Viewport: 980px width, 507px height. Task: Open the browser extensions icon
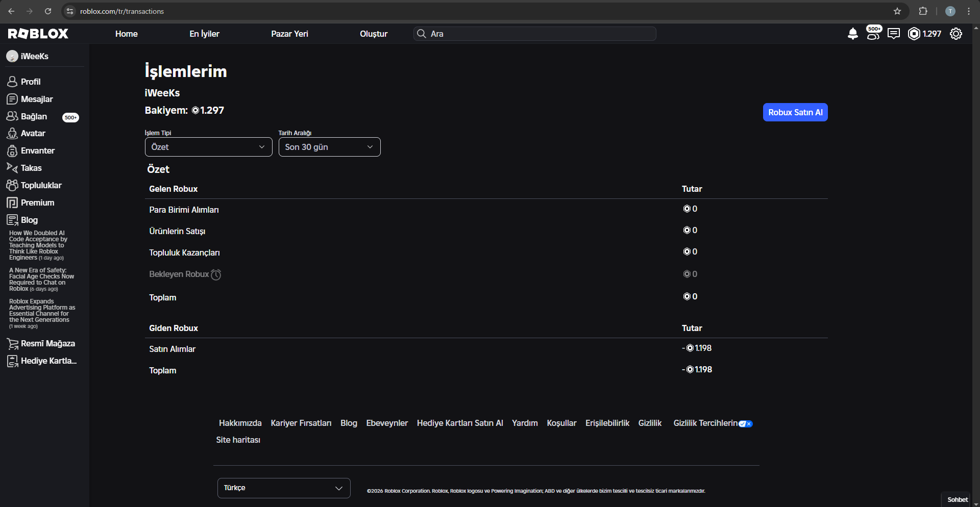(x=923, y=11)
